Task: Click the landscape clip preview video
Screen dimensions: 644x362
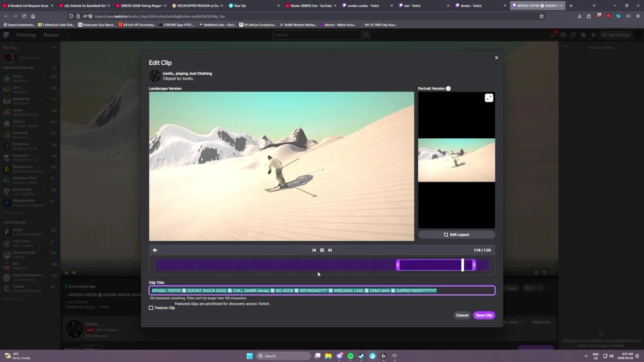Action: (x=281, y=166)
